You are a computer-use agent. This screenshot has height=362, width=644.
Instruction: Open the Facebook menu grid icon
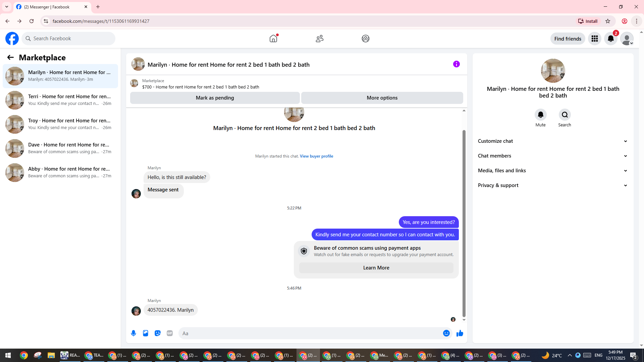(594, 39)
